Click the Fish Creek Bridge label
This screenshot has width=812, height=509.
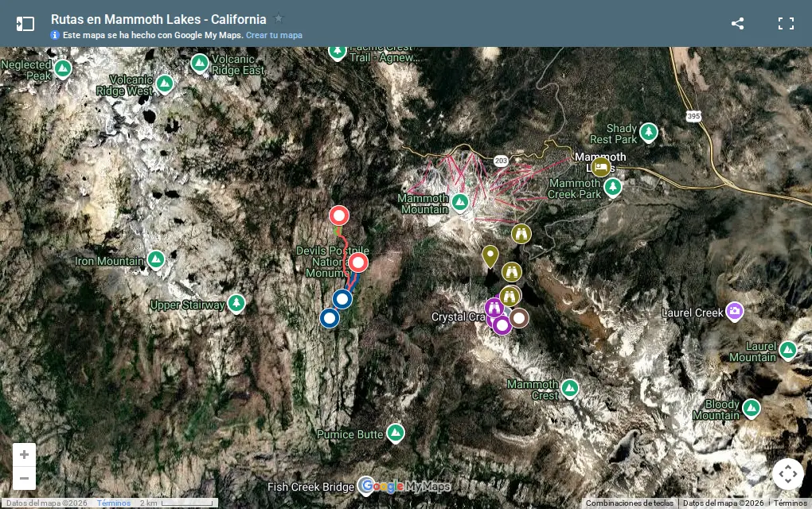(310, 487)
